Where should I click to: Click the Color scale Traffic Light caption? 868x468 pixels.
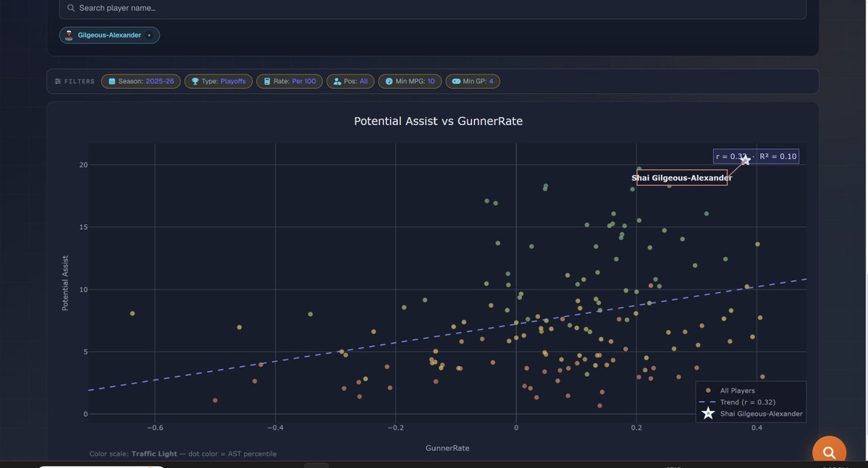(x=183, y=454)
